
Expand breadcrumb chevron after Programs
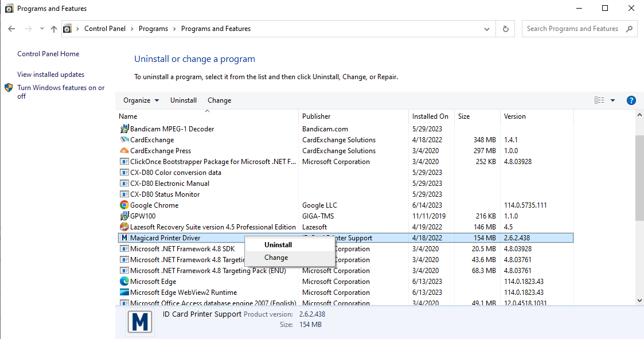pyautogui.click(x=174, y=29)
